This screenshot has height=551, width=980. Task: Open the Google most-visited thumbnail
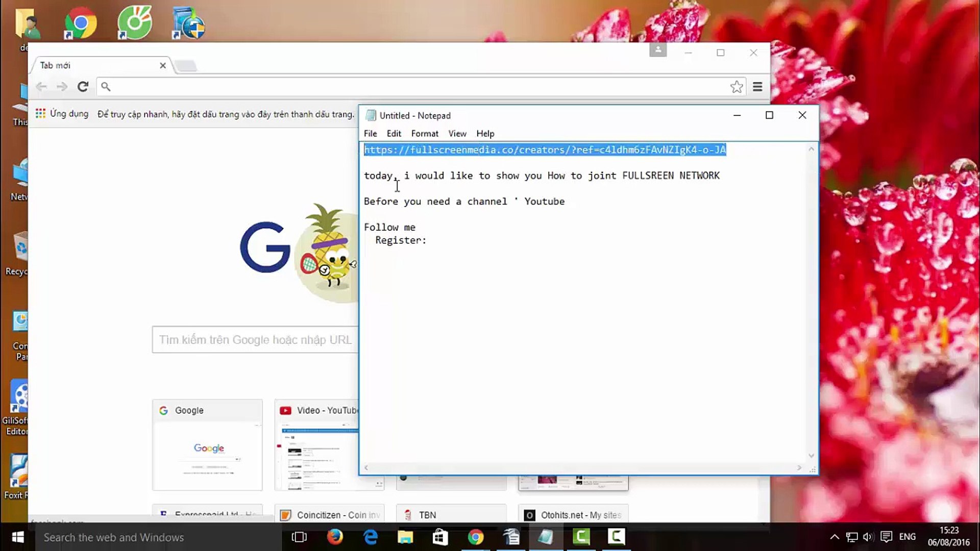207,445
